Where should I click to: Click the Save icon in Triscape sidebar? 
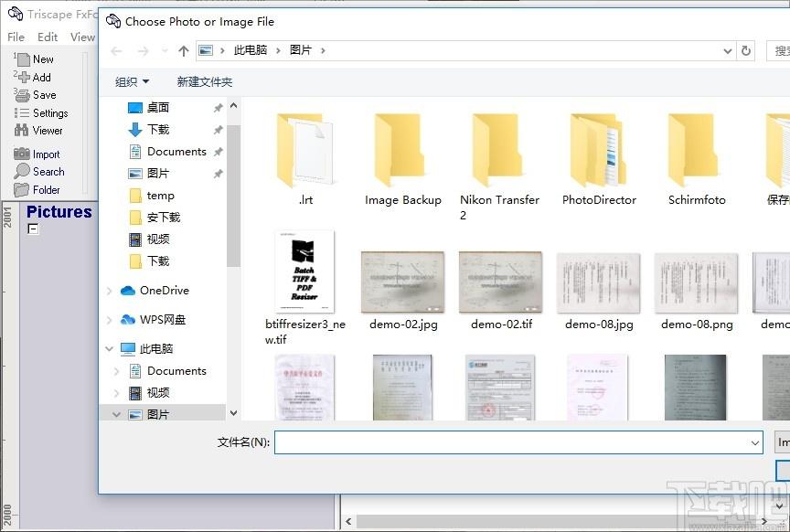coord(23,95)
